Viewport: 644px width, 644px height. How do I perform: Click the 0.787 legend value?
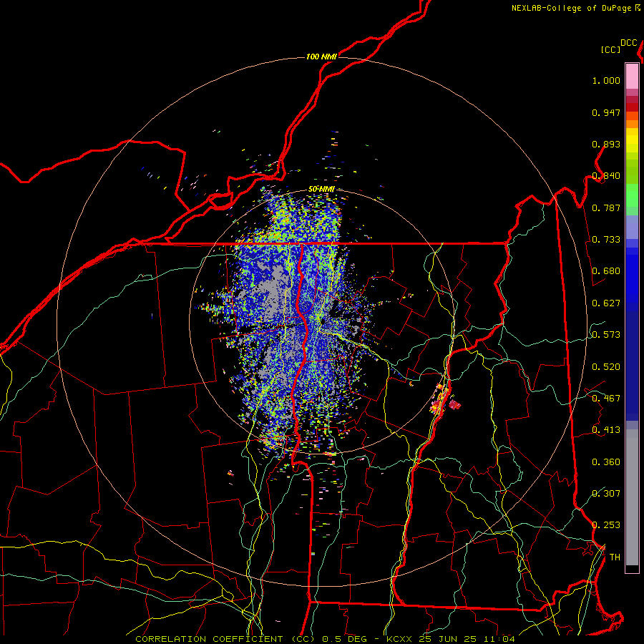606,208
